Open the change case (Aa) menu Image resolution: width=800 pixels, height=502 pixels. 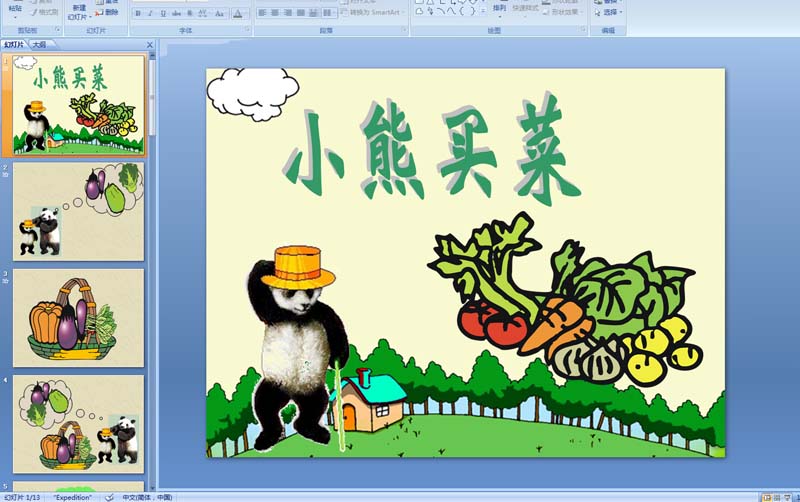point(219,14)
